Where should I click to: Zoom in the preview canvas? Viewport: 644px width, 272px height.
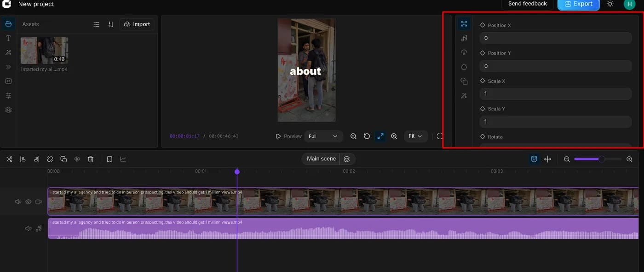(x=394, y=136)
